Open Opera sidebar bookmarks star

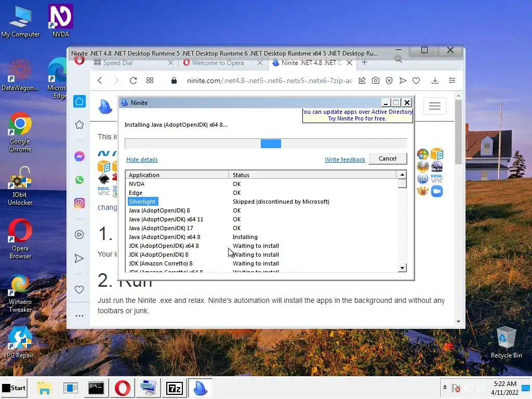pyautogui.click(x=79, y=125)
